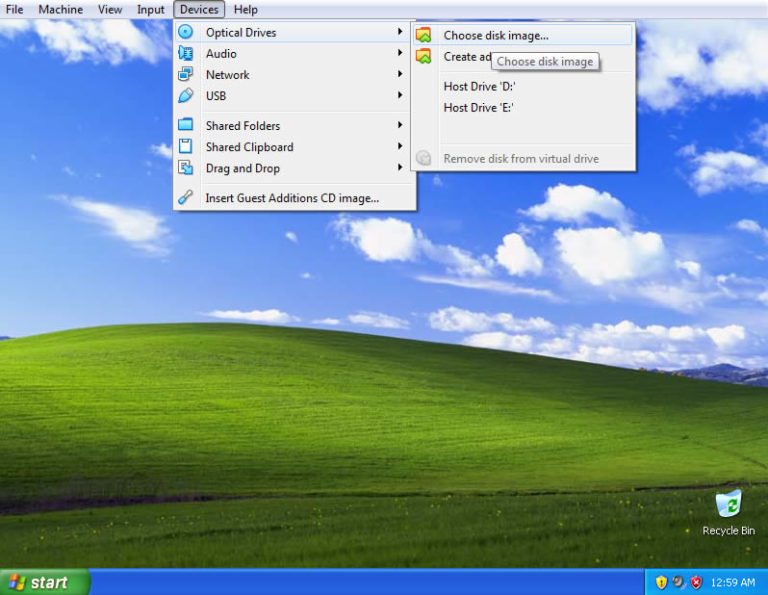768x595 pixels.
Task: Open the File menu
Action: click(14, 9)
